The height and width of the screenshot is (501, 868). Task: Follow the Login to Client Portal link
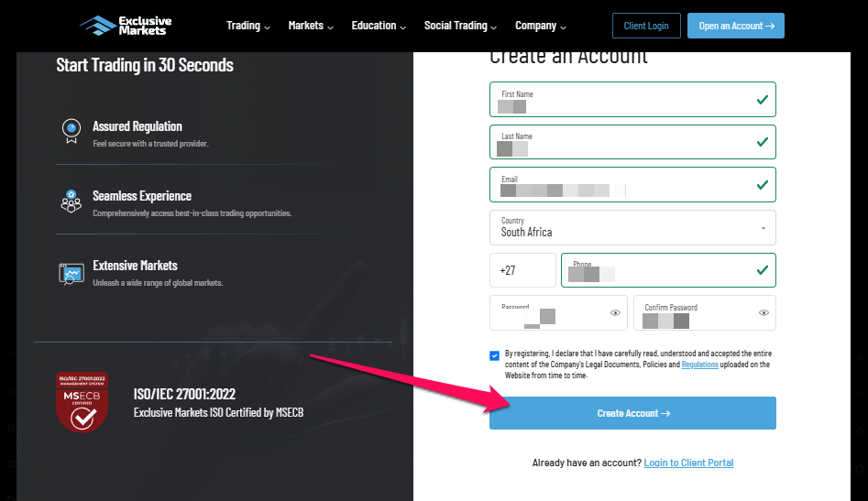(x=688, y=463)
